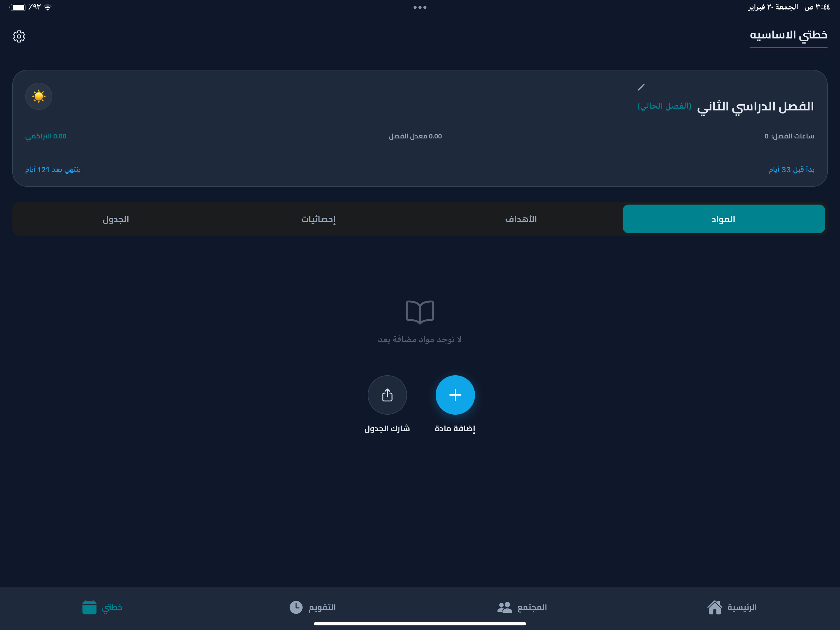Tap the شارك الجدول label

(387, 429)
